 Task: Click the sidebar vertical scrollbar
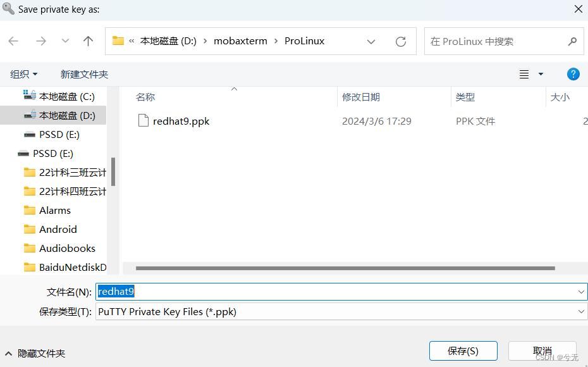113,172
